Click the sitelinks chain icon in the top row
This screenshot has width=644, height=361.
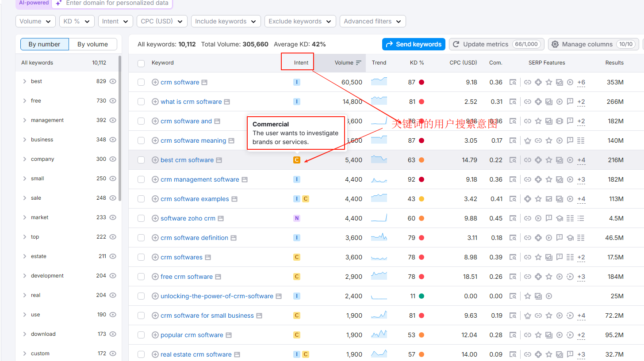click(x=527, y=82)
